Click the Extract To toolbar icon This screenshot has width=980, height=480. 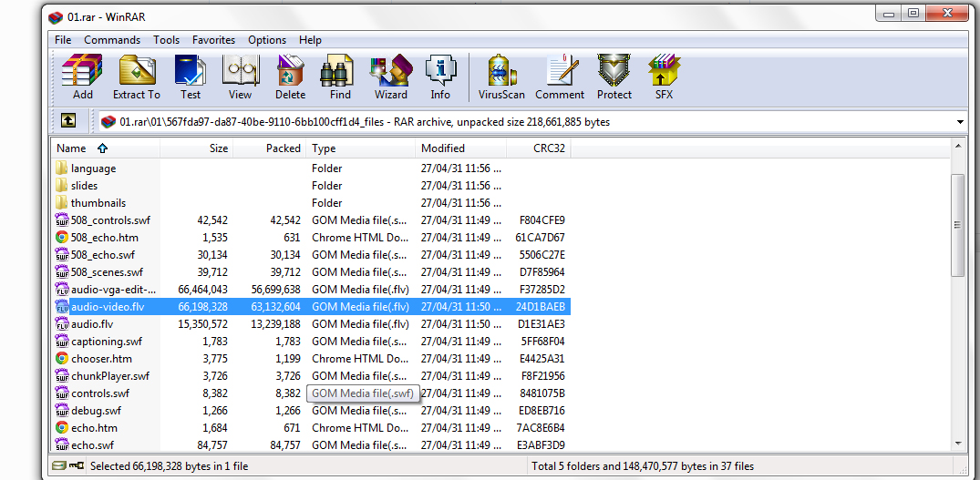point(136,77)
